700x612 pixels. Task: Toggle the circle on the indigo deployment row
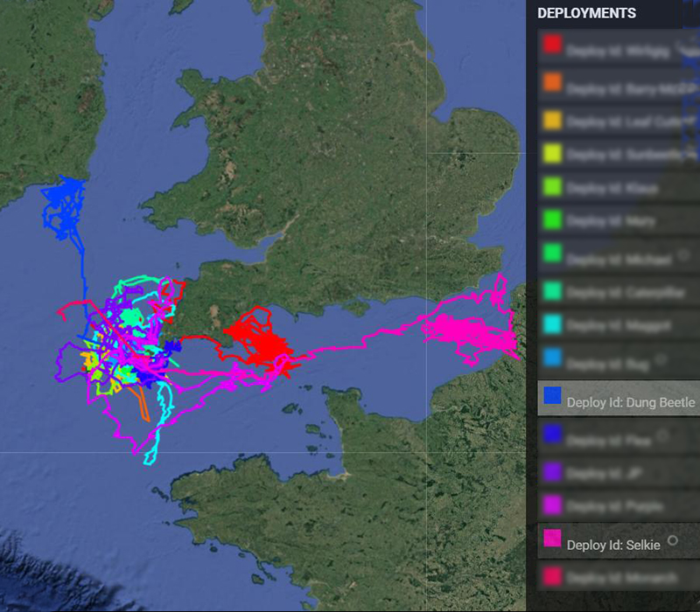663,435
